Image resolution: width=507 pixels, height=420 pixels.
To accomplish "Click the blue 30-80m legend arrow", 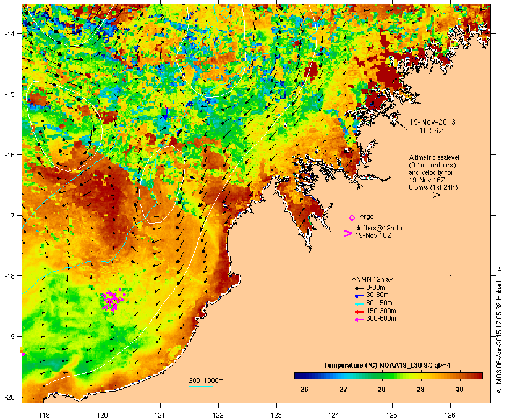I will click(x=359, y=296).
